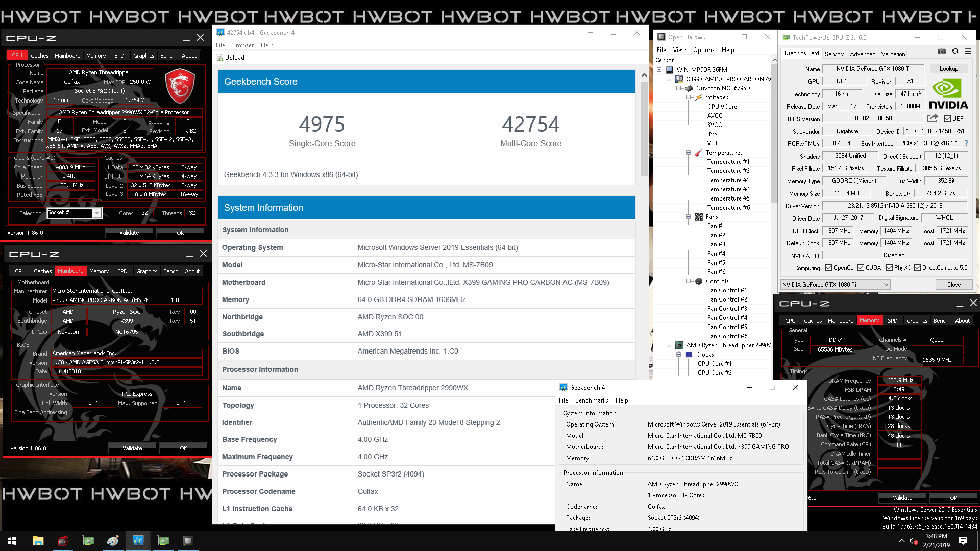Select the Clocks waveform icon in sensor tree
980x551 pixels.
tap(689, 355)
